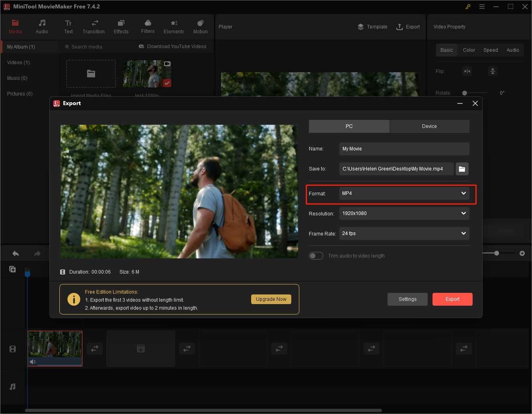Click the browse folder icon next to Save to
This screenshot has width=532, height=414.
462,169
